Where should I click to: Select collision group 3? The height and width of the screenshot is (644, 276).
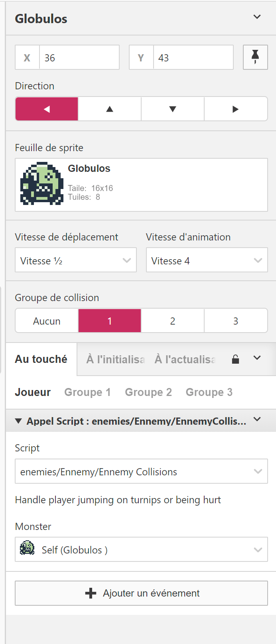235,321
